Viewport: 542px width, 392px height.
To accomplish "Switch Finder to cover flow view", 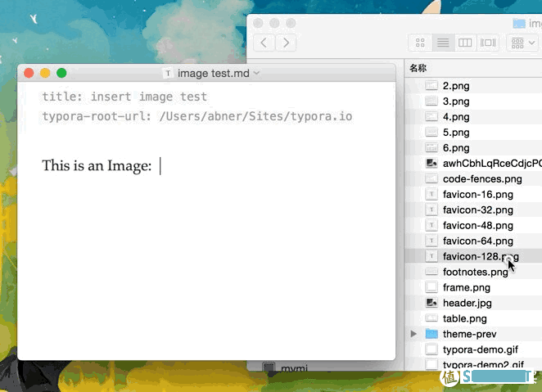I will coord(488,43).
